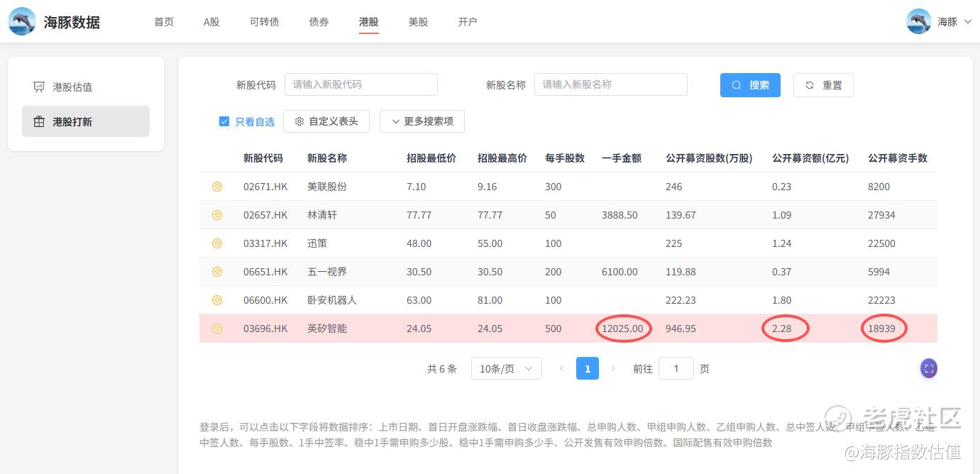Click 一手金额 value 6100.00
The image size is (980, 474).
[x=620, y=272]
